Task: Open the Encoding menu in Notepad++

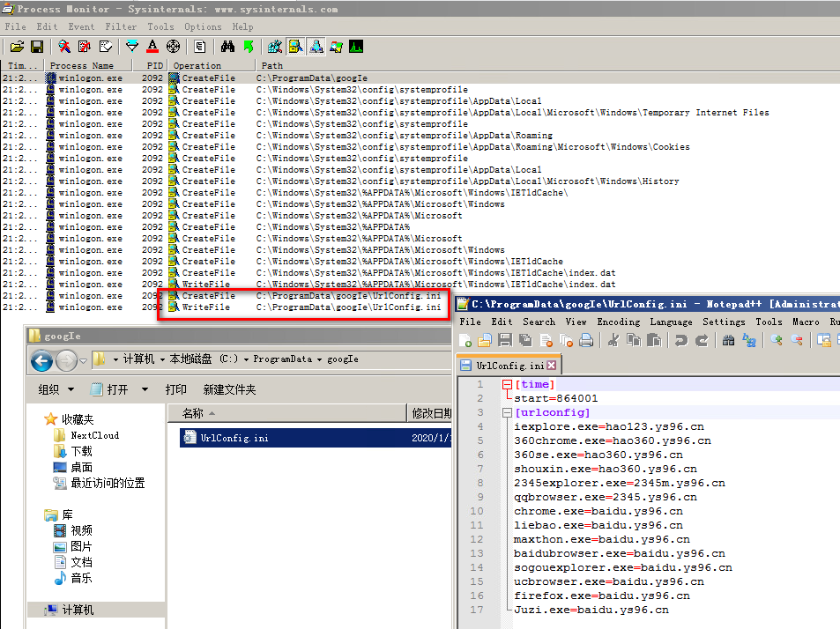Action: pos(618,322)
